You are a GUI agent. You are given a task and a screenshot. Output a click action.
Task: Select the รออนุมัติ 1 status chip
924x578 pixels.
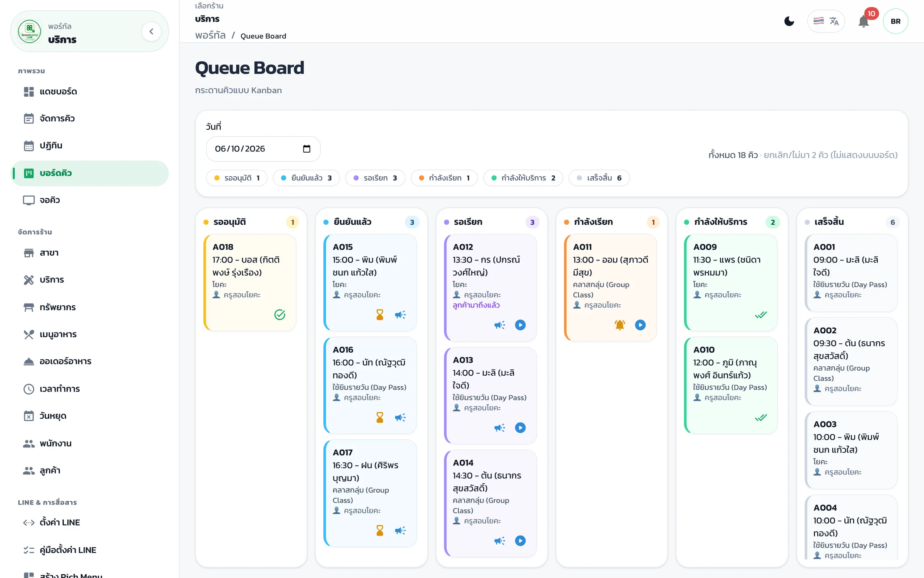click(237, 178)
